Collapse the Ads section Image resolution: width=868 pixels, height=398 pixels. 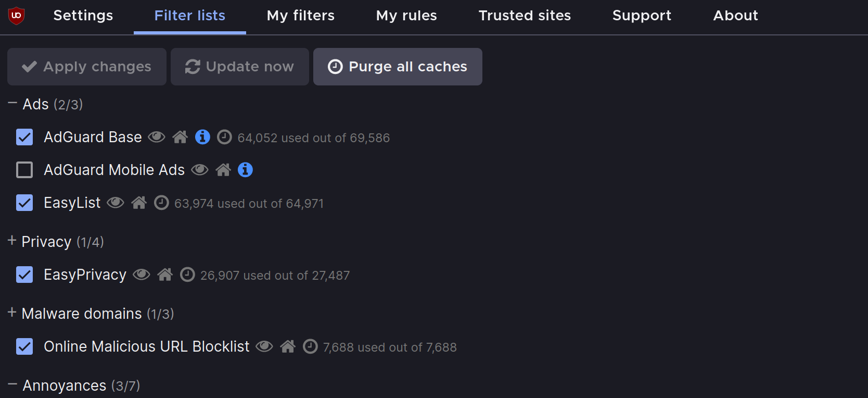[x=12, y=104]
